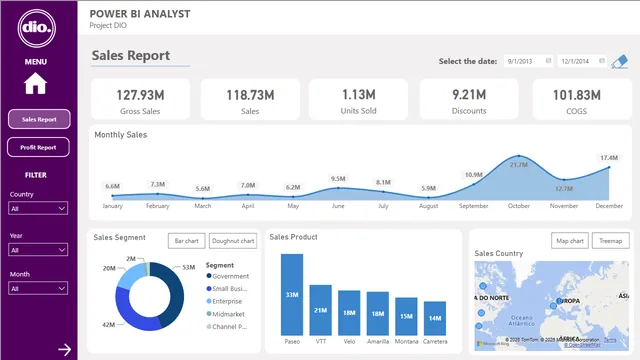This screenshot has height=360, width=640.
Task: Click the dio. logo
Action: point(37,28)
